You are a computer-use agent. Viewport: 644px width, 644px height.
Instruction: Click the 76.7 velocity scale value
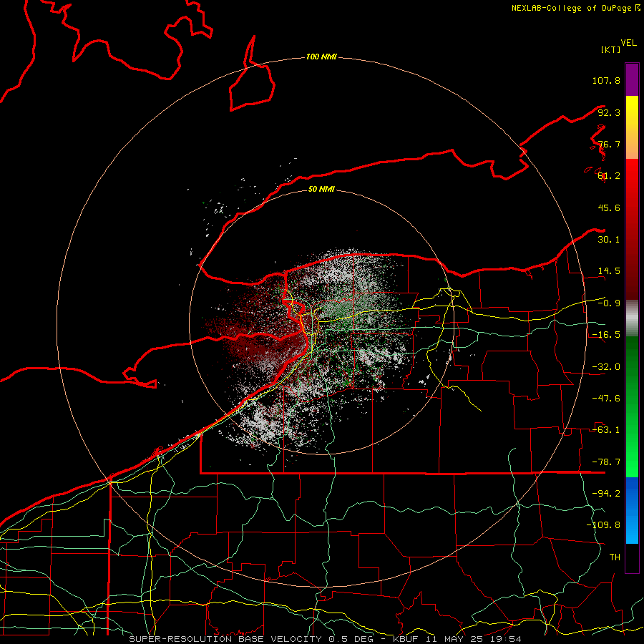click(609, 144)
